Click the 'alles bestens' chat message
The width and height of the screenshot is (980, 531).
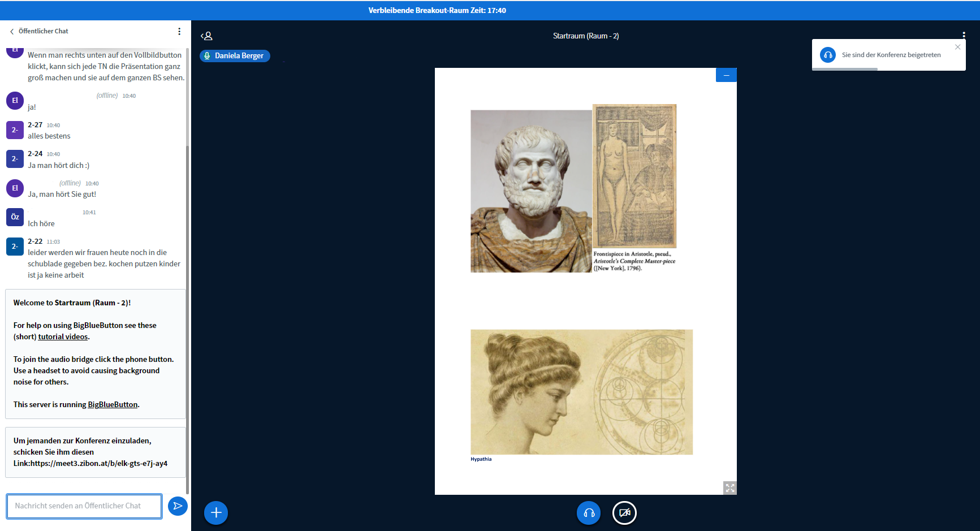pos(49,136)
